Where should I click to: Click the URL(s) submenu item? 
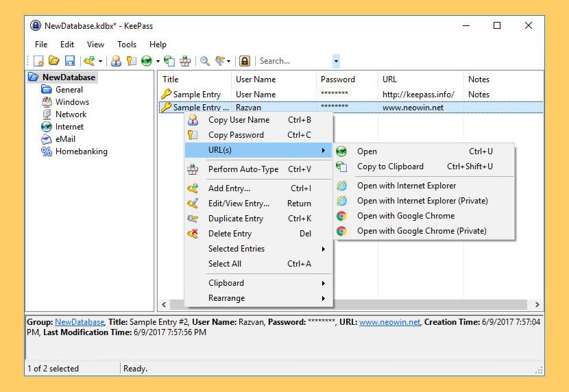tap(258, 150)
